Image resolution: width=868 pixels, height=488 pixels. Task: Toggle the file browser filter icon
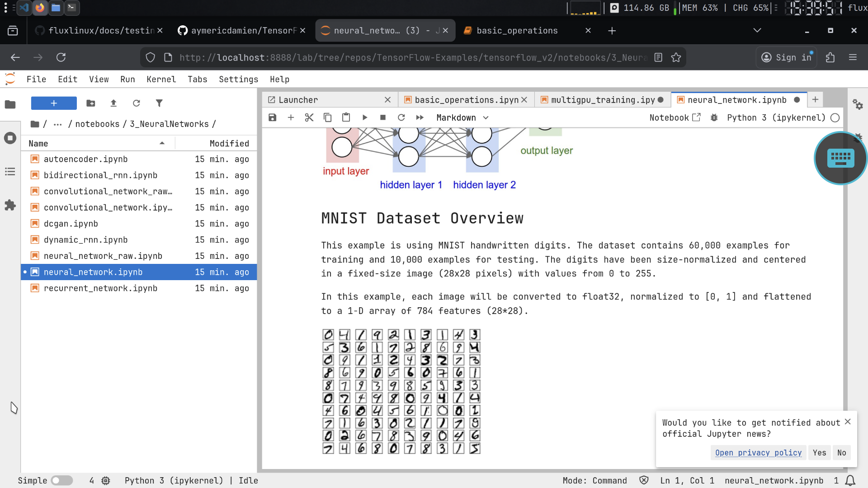[x=159, y=103]
